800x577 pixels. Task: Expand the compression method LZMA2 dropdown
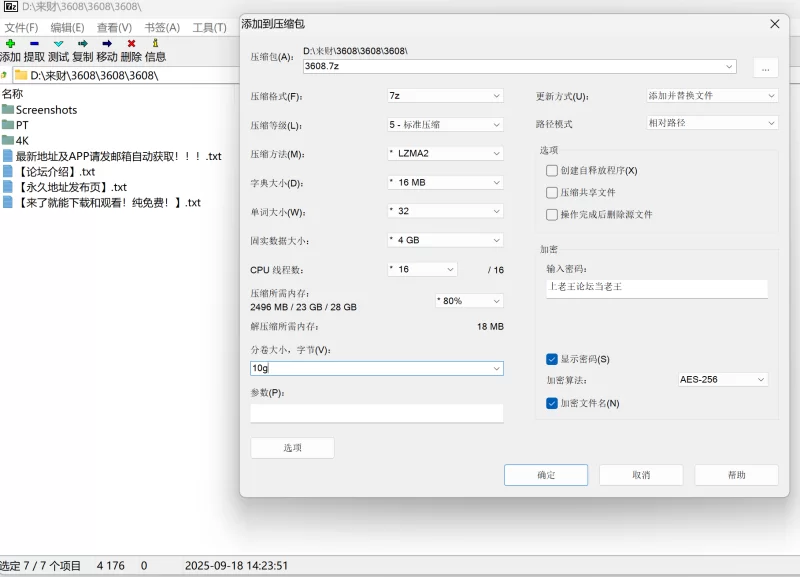[445, 154]
